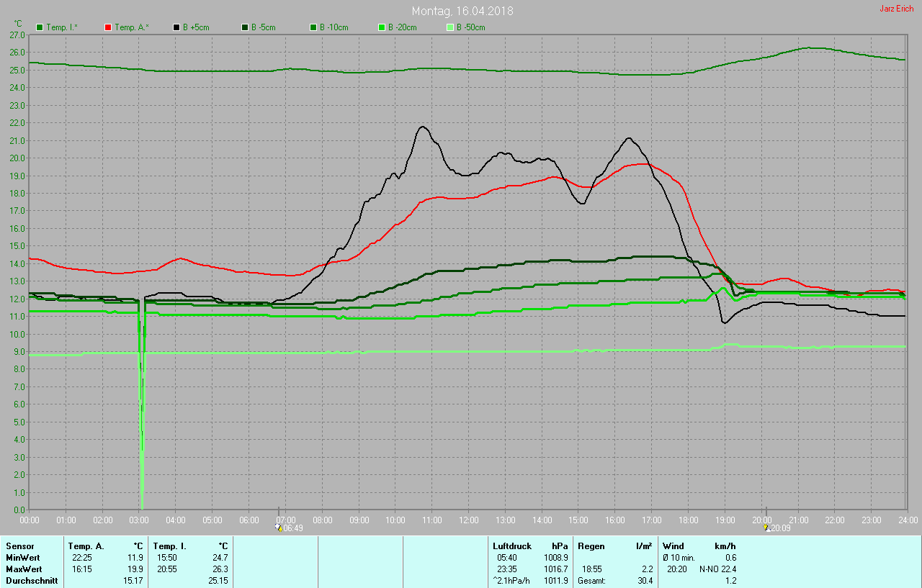Click the B -5cm legend color square
922x588 pixels.
pos(245,27)
